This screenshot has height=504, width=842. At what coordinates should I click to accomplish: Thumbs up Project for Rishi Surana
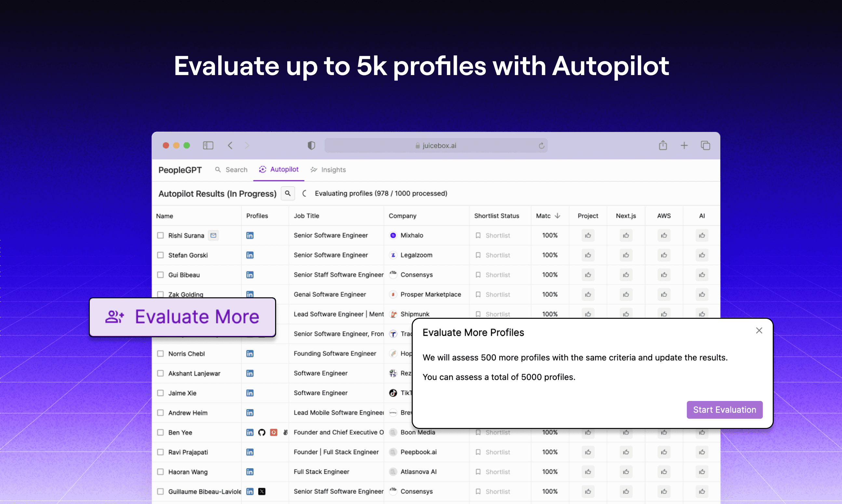point(588,235)
